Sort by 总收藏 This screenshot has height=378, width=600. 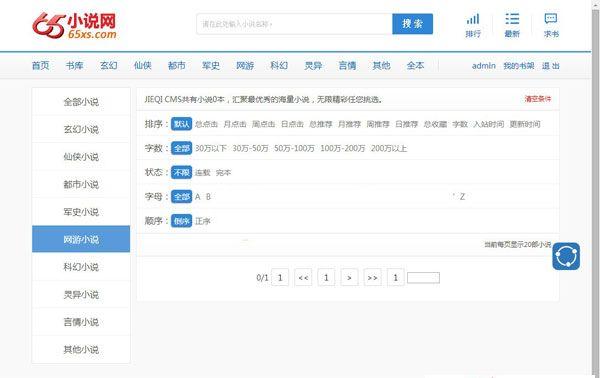pos(435,124)
